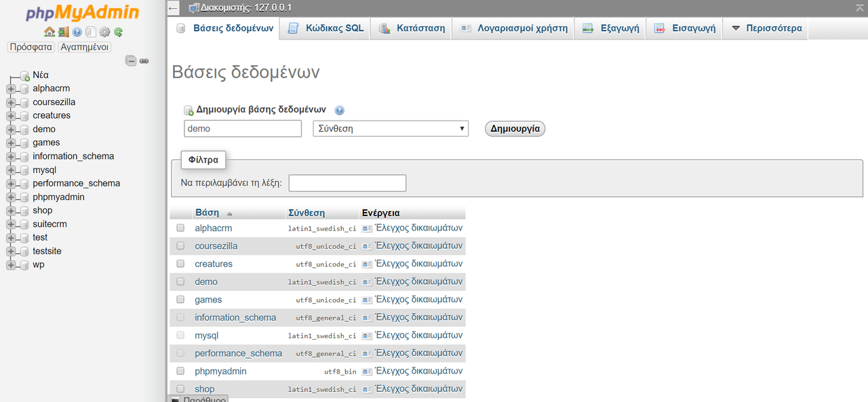Expand the alphacrm tree node
This screenshot has height=402, width=868.
(11, 89)
